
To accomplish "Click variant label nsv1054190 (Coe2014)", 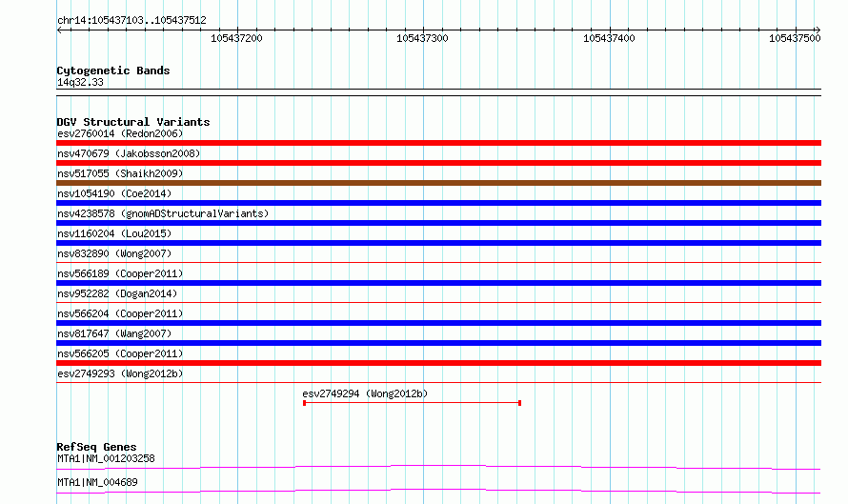I will (114, 193).
